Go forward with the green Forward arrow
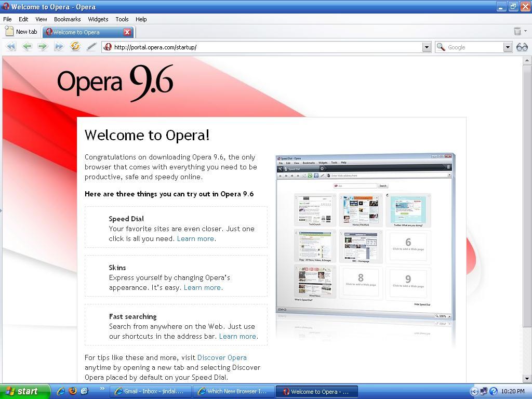The height and width of the screenshot is (399, 532). [x=43, y=46]
